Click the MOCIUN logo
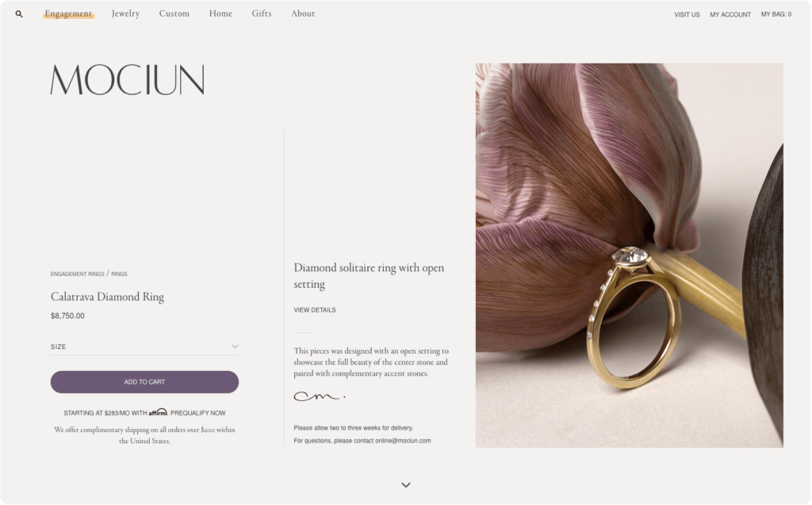812x505 pixels. (128, 80)
